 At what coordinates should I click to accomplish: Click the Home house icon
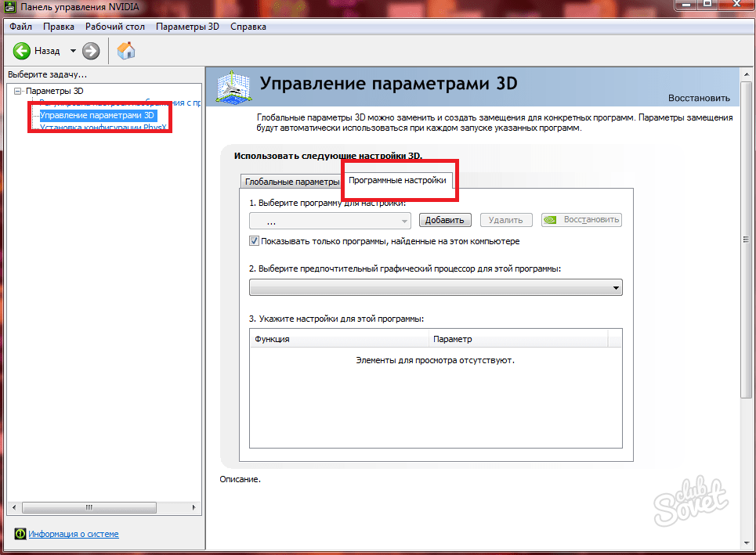pyautogui.click(x=125, y=51)
